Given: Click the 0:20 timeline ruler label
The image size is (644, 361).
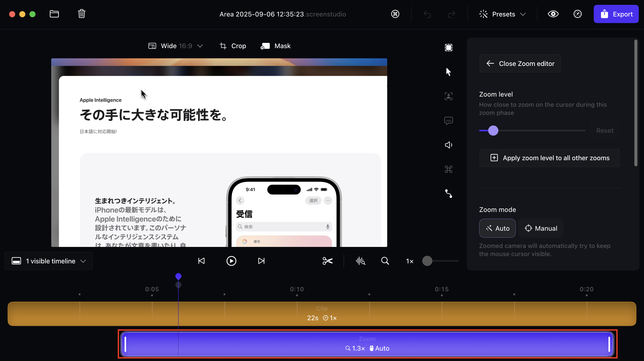Looking at the screenshot, I should coord(587,289).
